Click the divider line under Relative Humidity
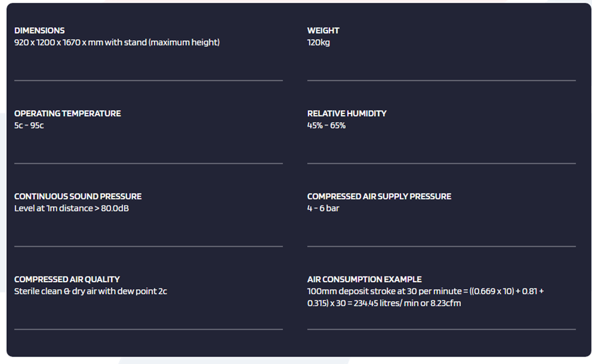 (x=441, y=164)
